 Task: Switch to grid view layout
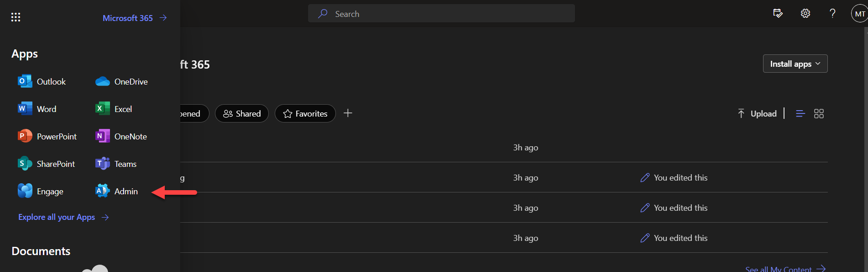click(x=819, y=113)
